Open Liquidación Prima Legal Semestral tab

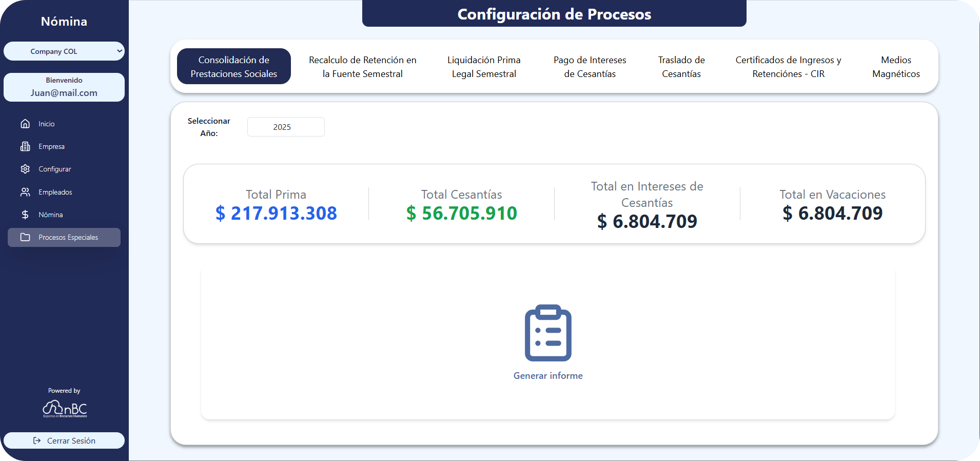(484, 67)
